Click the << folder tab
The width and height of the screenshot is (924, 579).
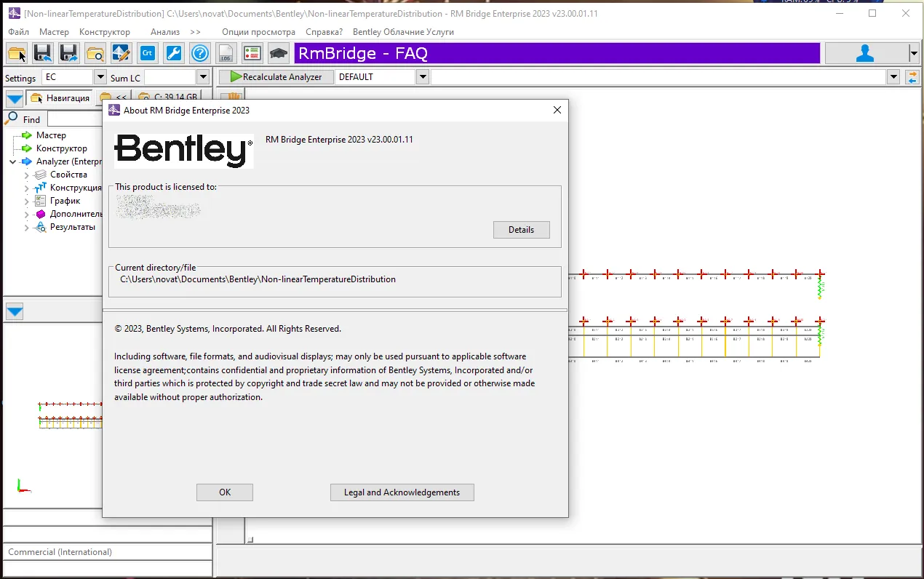coord(113,98)
